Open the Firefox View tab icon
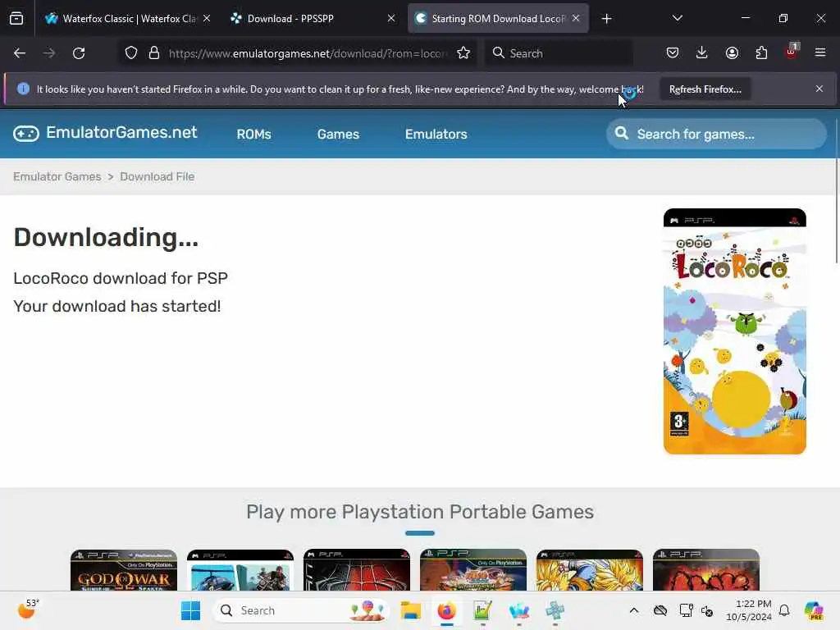840x630 pixels. pyautogui.click(x=16, y=19)
